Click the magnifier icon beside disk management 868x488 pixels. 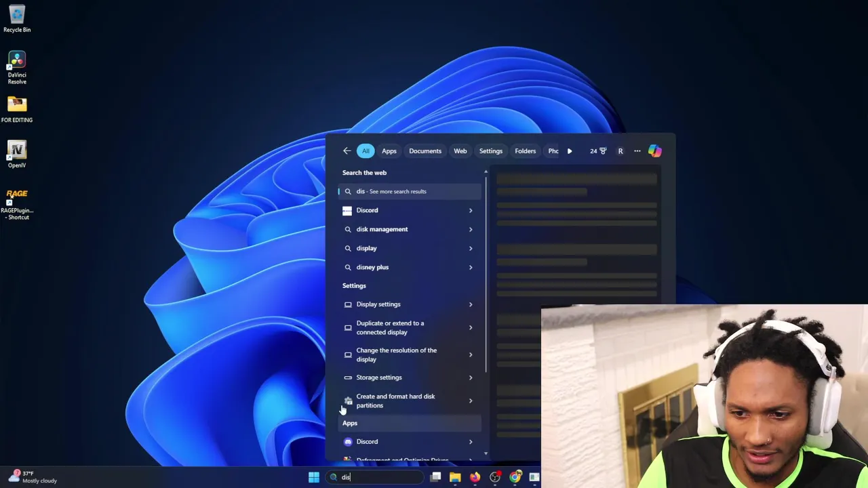tap(348, 229)
